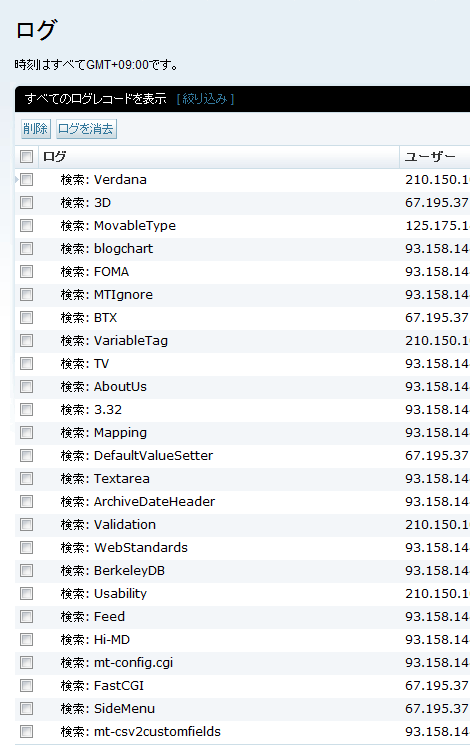
Task: Toggle checkbox for 検索: mt-config.cgi
Action: point(26,663)
